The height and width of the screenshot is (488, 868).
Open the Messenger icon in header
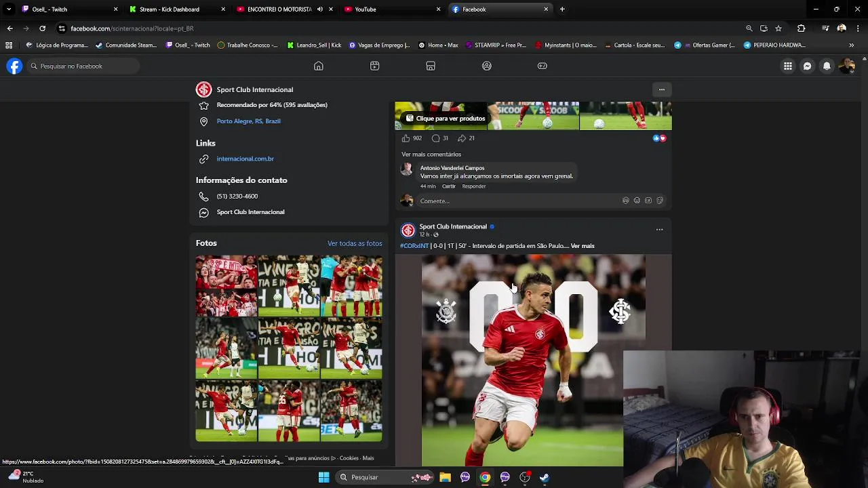[807, 66]
